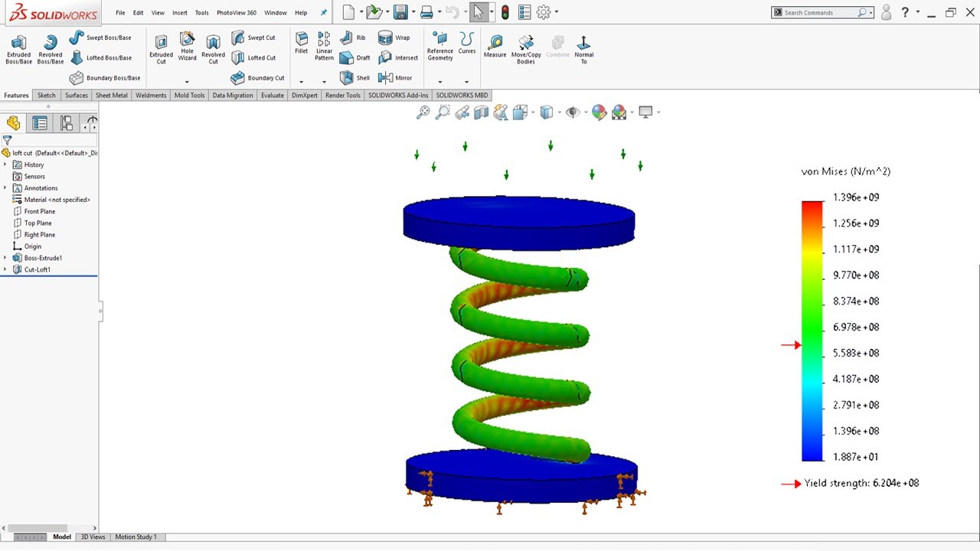Open the Reference Geometry dropdown arrow

tap(440, 82)
